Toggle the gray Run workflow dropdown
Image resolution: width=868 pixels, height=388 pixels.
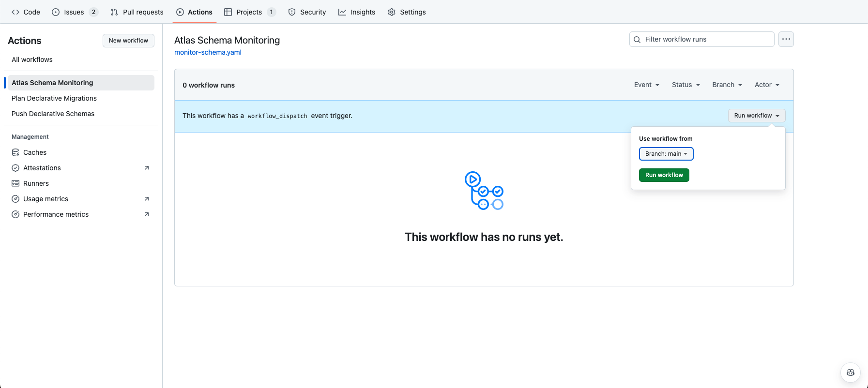[757, 116]
